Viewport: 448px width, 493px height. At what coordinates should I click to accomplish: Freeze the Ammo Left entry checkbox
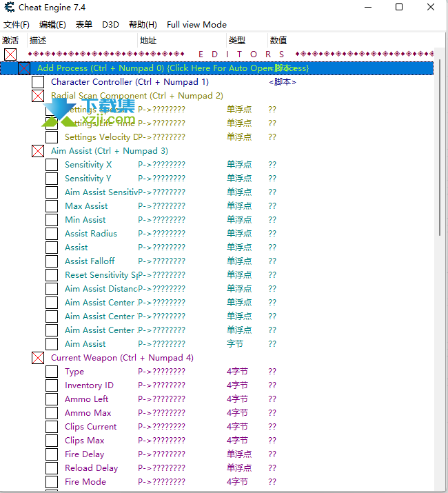tap(52, 399)
